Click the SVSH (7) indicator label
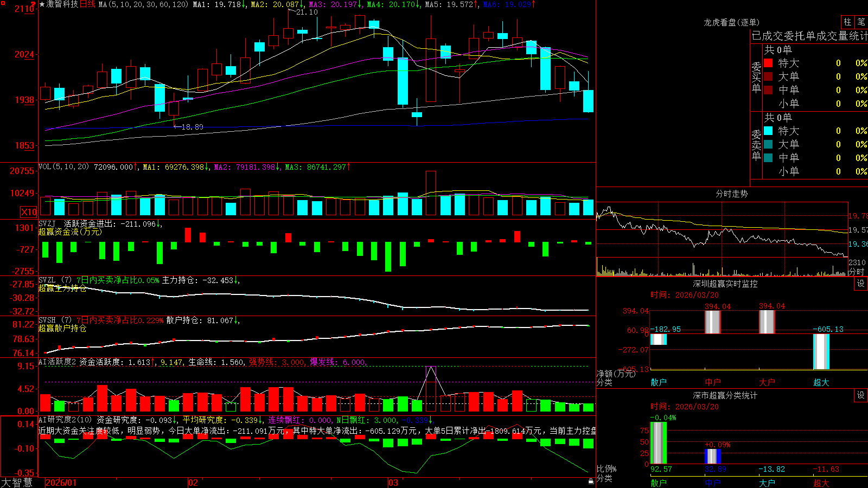The height and width of the screenshot is (488, 868). pos(55,320)
